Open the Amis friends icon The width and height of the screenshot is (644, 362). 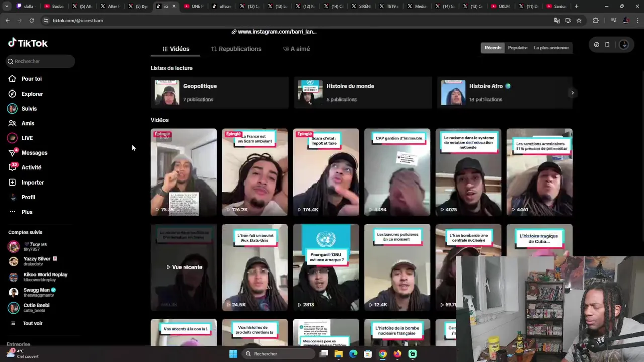[12, 123]
